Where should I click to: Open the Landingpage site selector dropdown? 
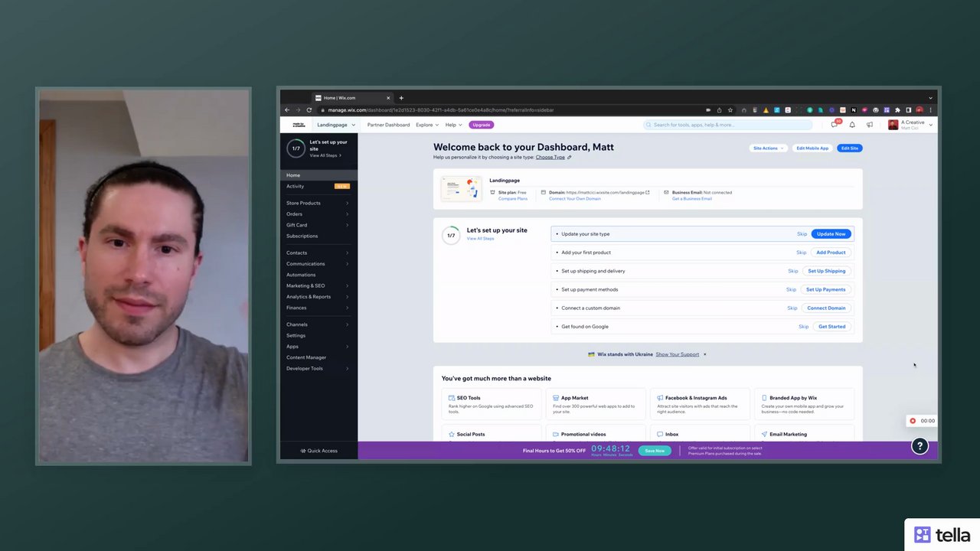click(335, 125)
